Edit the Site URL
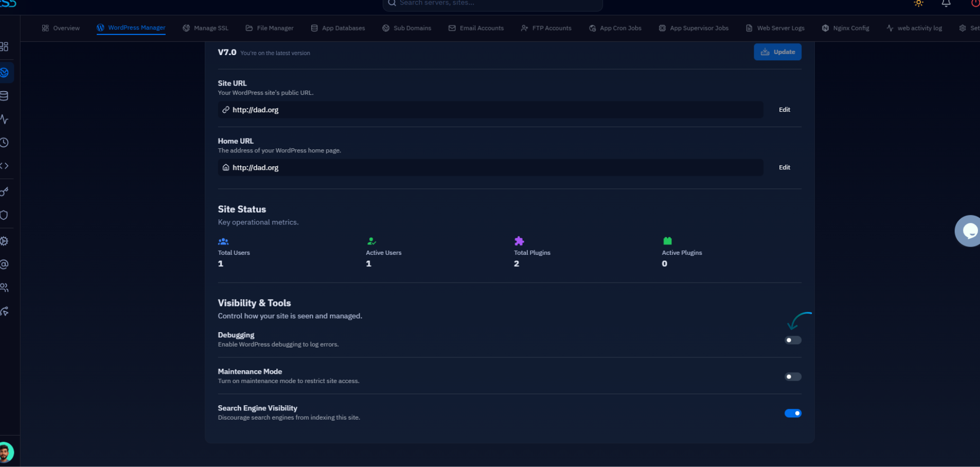 [784, 110]
